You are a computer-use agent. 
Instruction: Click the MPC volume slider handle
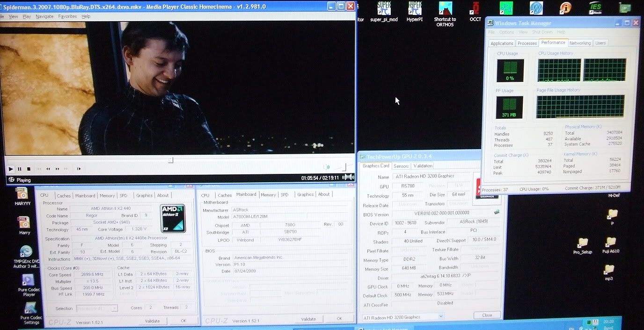tap(345, 167)
